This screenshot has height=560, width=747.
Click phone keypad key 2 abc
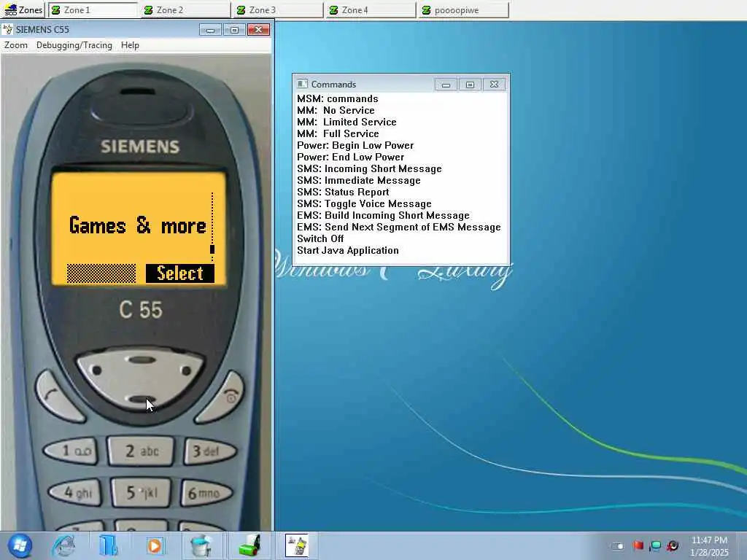pyautogui.click(x=141, y=451)
